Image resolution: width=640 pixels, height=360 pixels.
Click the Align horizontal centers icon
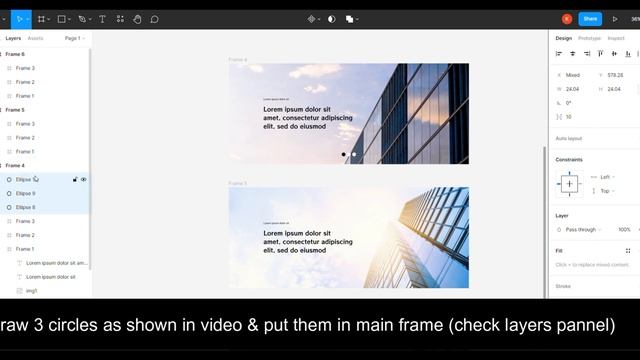(573, 53)
